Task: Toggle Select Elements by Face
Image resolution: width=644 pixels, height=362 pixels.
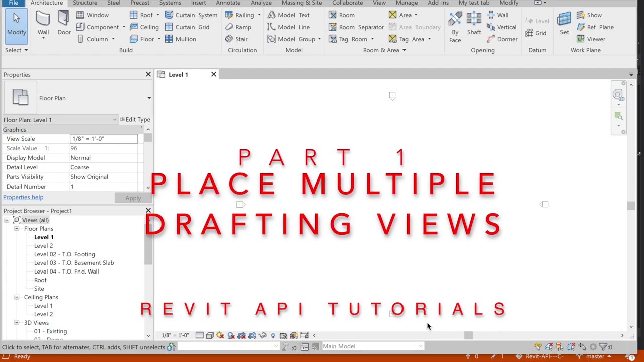Action: pyautogui.click(x=571, y=347)
